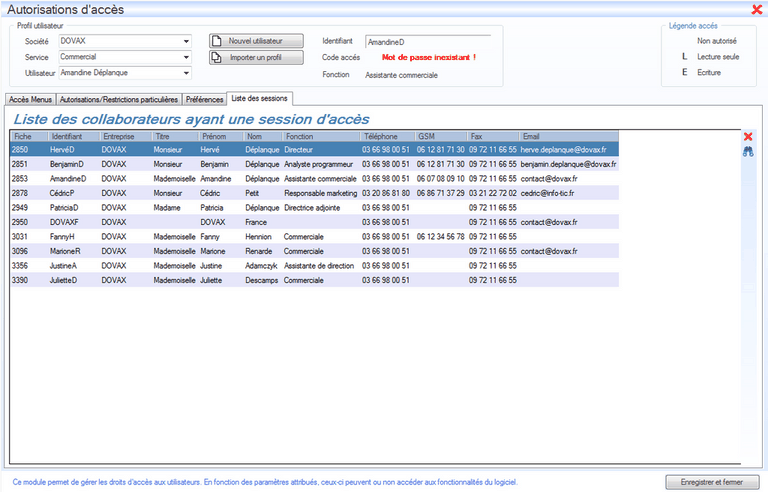Click the GSM column header
This screenshot has width=768, height=492.
tap(441, 136)
